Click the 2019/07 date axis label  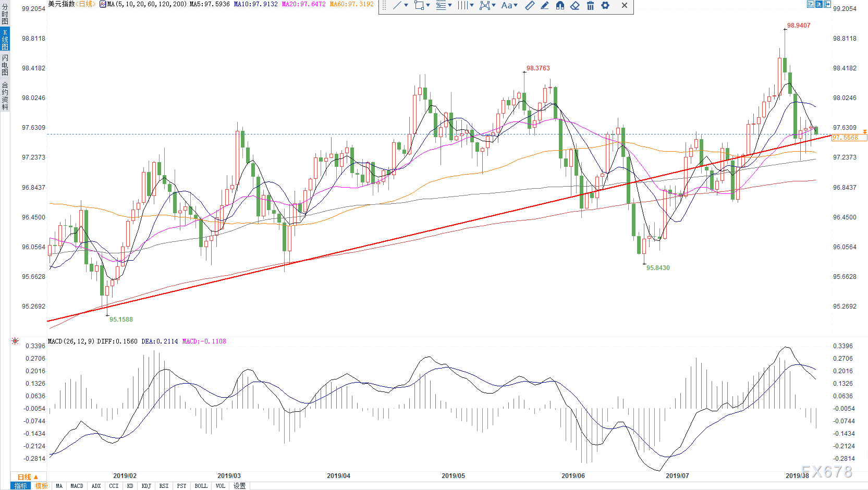[677, 476]
